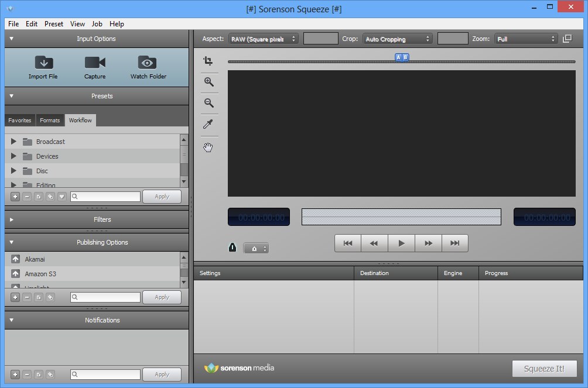
Task: Open the Edit menu
Action: (32, 23)
